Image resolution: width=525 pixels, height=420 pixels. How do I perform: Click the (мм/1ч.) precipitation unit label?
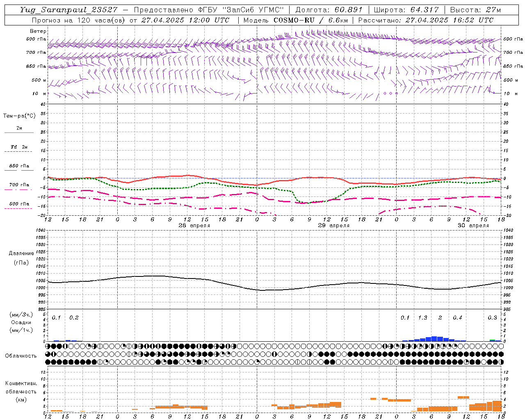(x=21, y=330)
